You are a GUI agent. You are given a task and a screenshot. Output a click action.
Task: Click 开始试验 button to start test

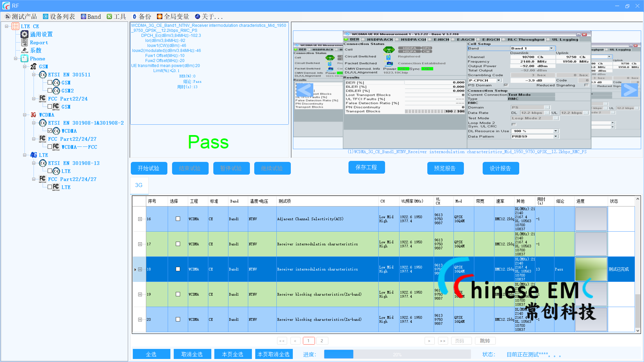[149, 168]
